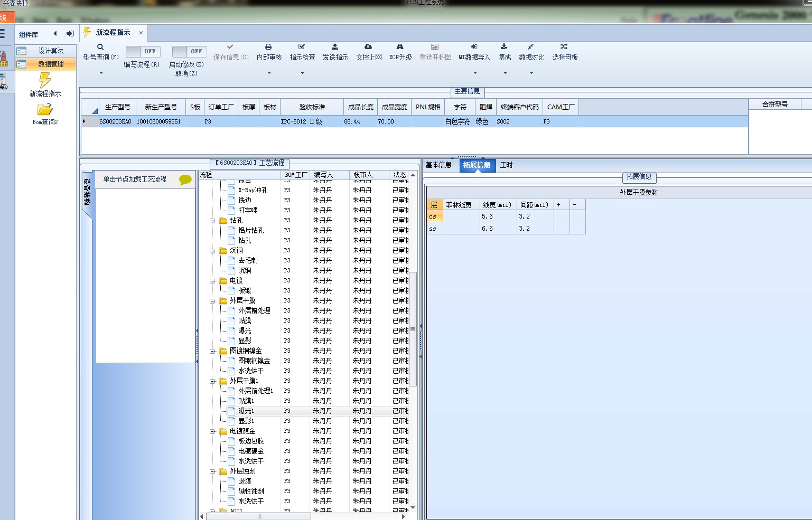812x520 pixels.
Task: Switch to the 工时 tab
Action: (x=506, y=165)
